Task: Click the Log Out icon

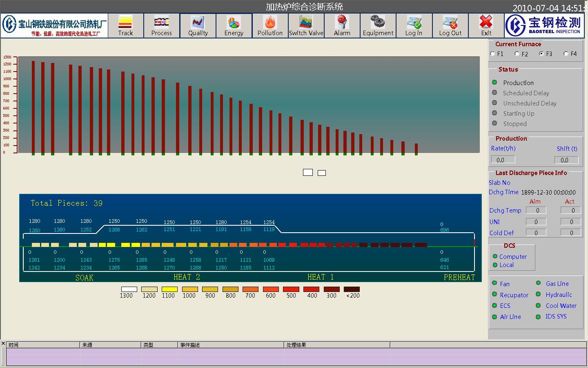Action: pyautogui.click(x=450, y=25)
